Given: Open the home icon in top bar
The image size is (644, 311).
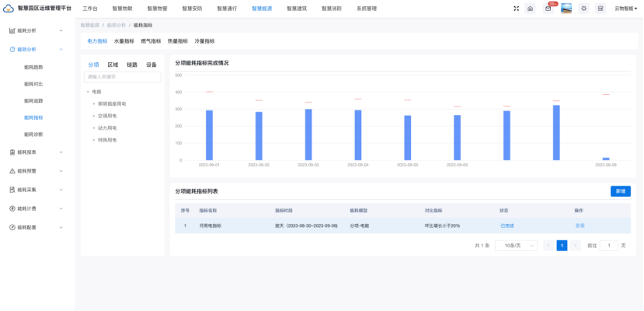Looking at the screenshot, I should [530, 9].
